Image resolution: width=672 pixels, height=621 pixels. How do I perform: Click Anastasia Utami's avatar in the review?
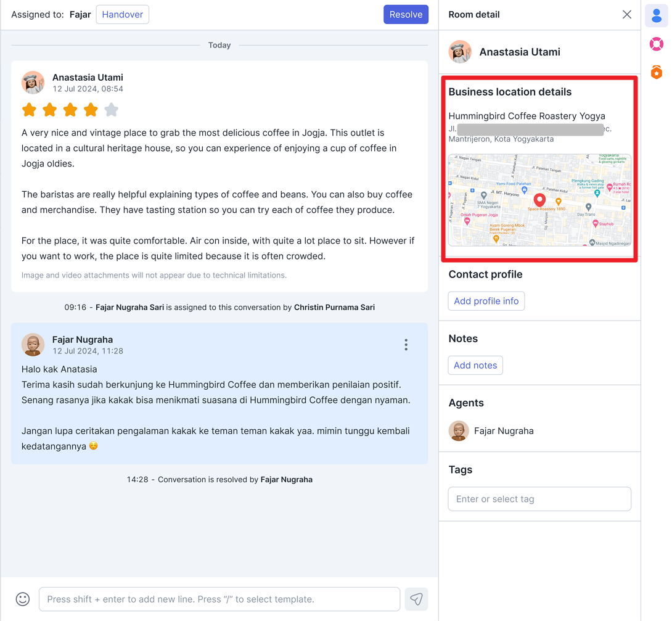[33, 82]
